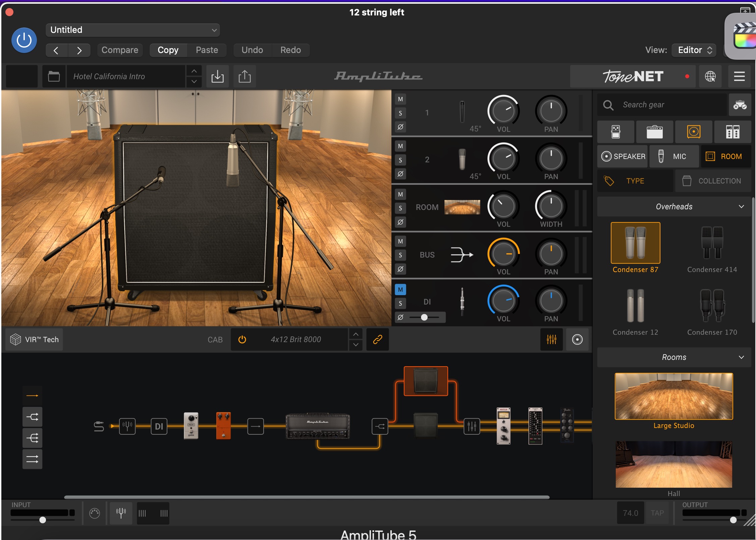Solo the DI channel

pos(400,304)
